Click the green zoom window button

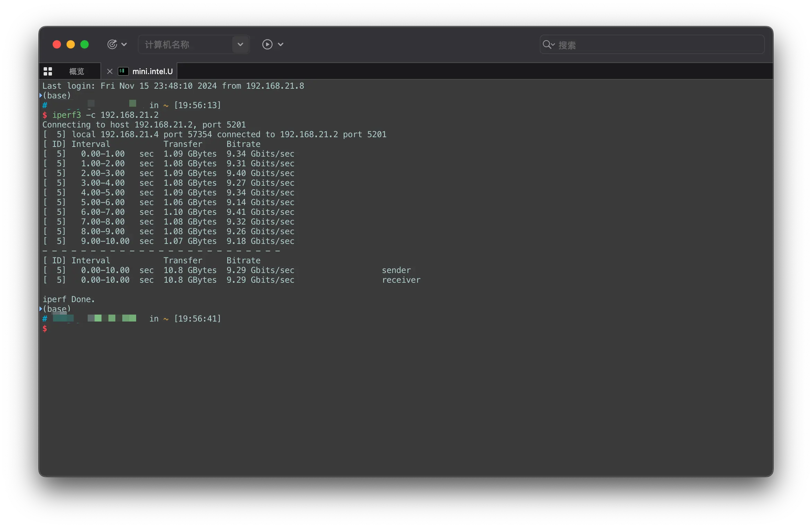tap(85, 44)
